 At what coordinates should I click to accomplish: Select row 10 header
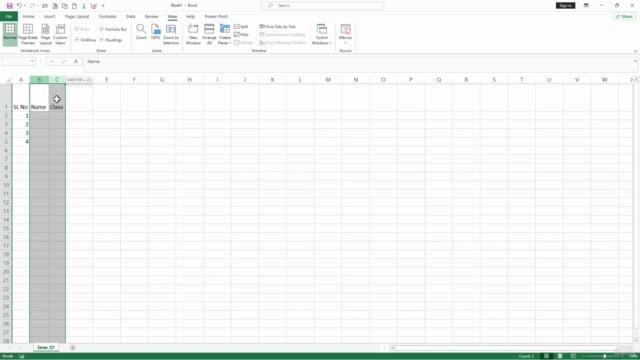[x=6, y=185]
